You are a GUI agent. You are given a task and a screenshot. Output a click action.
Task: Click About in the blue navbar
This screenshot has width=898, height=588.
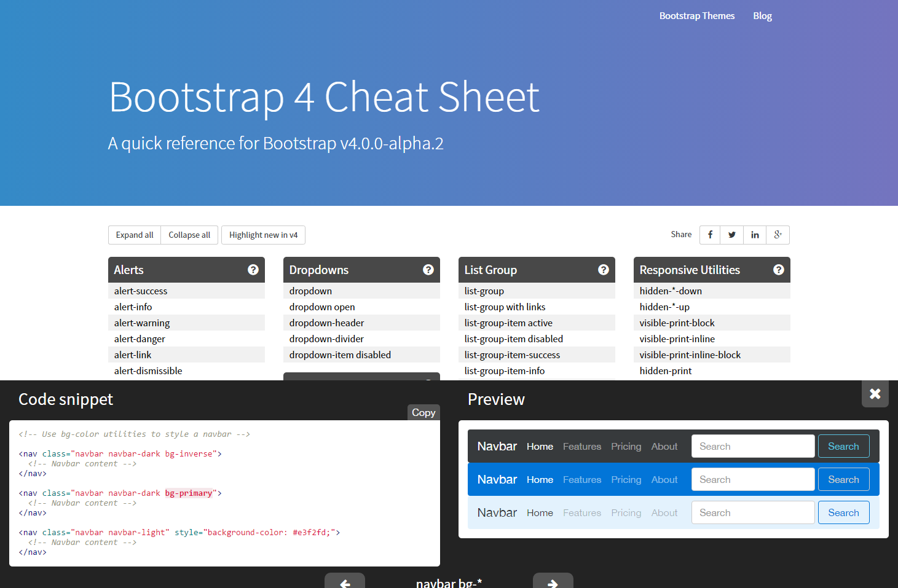tap(664, 480)
